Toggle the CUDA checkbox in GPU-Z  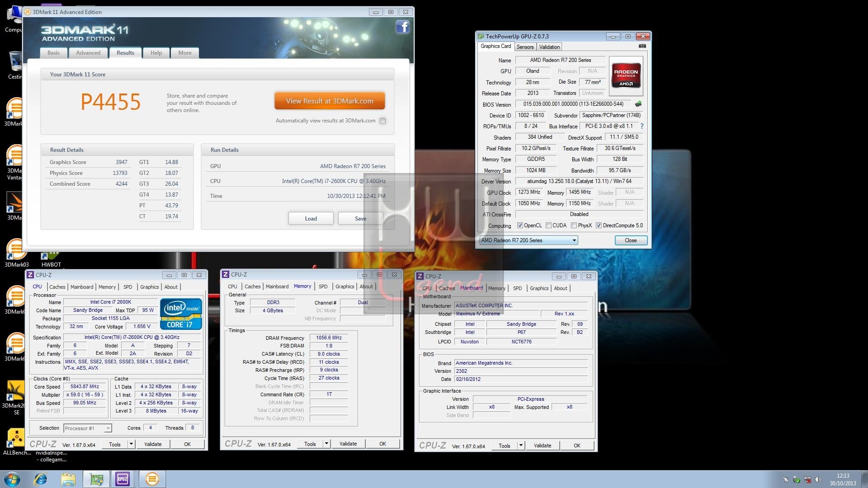(548, 225)
